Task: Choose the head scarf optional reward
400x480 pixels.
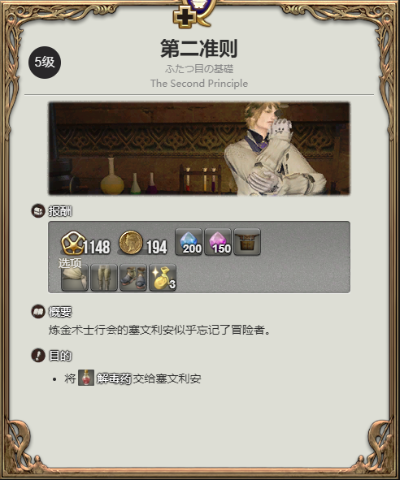Action: pos(75,278)
